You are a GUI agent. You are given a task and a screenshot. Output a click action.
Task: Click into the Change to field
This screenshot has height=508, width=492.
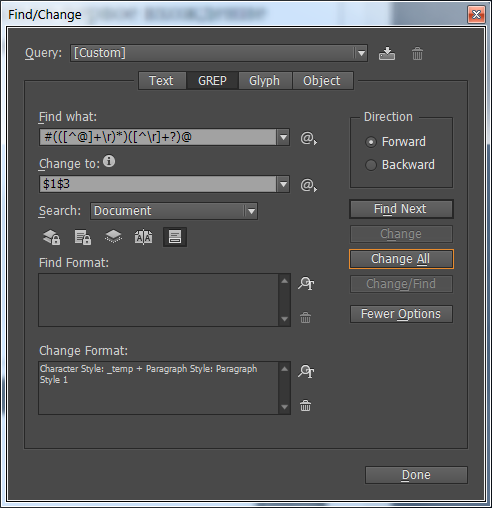click(158, 184)
